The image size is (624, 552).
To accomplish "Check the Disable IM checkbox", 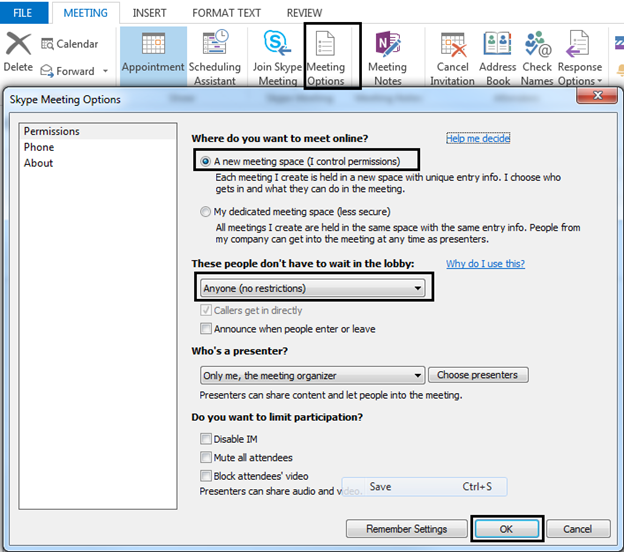I will pos(206,439).
